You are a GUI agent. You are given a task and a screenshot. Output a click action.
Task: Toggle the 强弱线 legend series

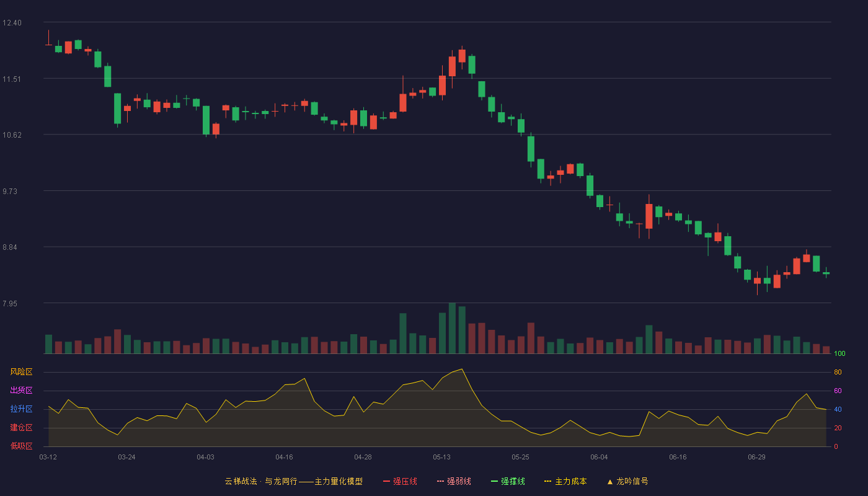point(454,481)
